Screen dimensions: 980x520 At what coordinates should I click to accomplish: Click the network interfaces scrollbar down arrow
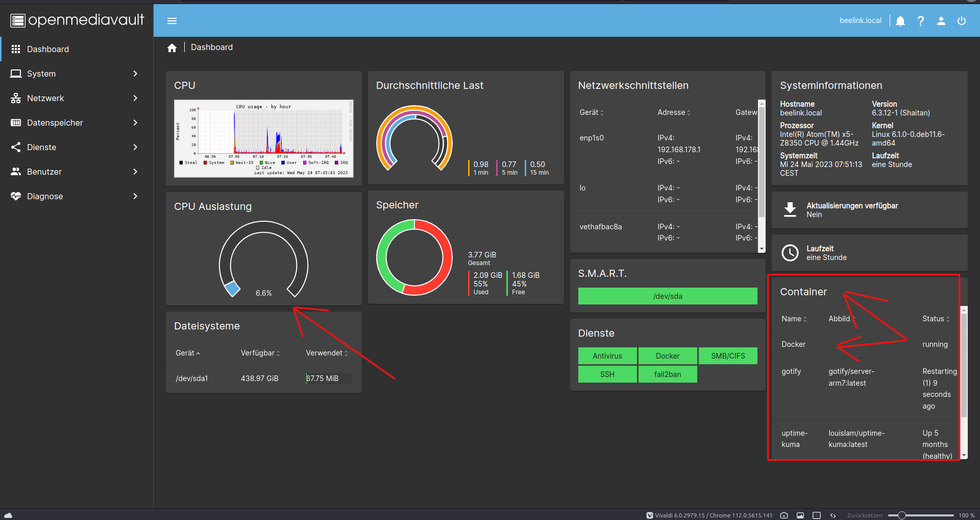[762, 249]
